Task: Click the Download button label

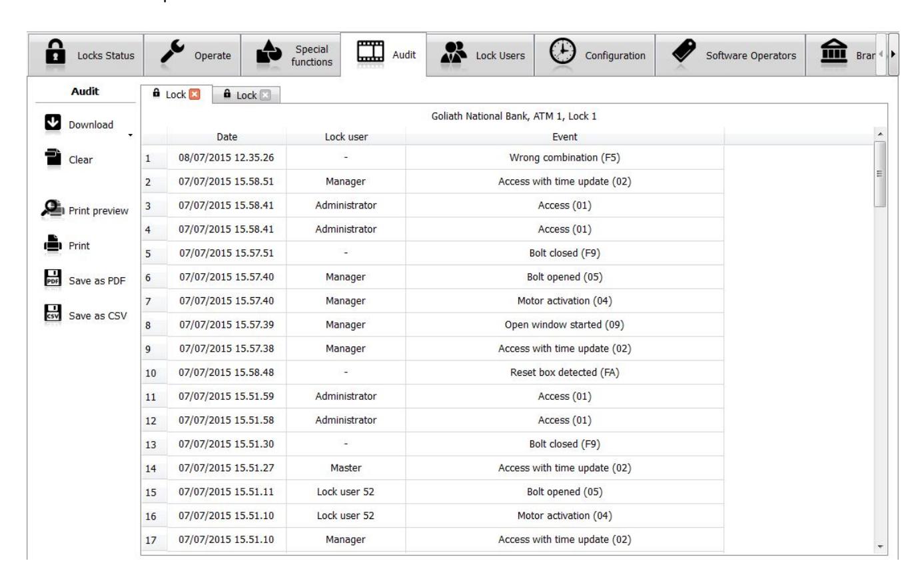Action: pos(91,125)
